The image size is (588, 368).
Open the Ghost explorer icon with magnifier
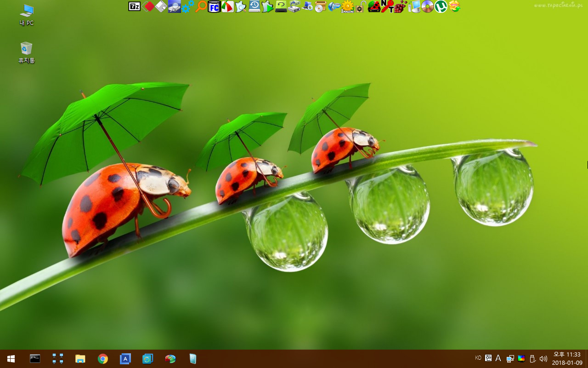click(x=241, y=6)
